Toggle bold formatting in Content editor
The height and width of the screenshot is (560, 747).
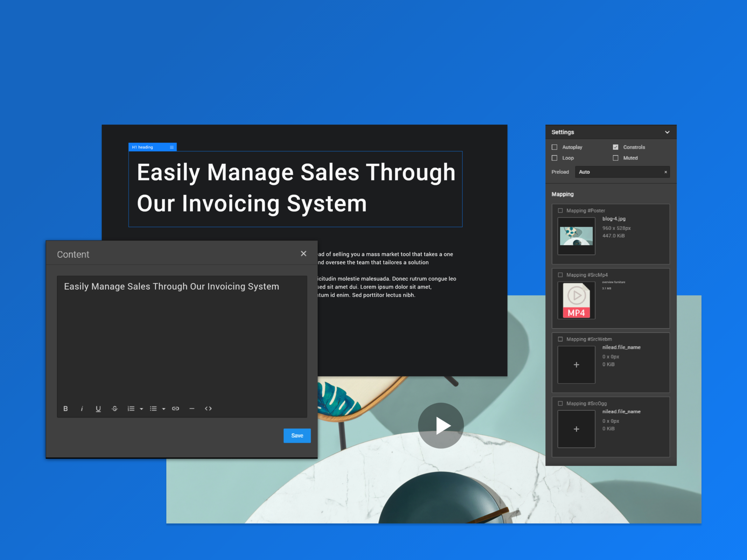click(x=65, y=409)
